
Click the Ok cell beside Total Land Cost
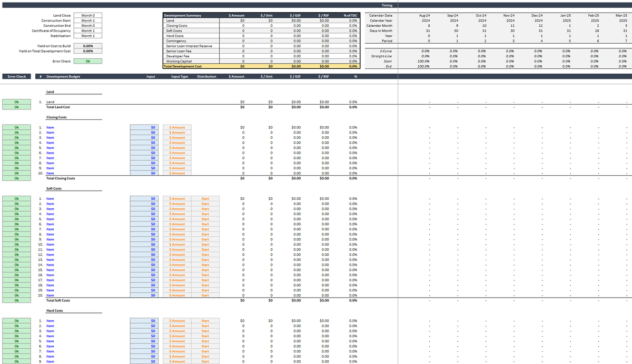[16, 107]
